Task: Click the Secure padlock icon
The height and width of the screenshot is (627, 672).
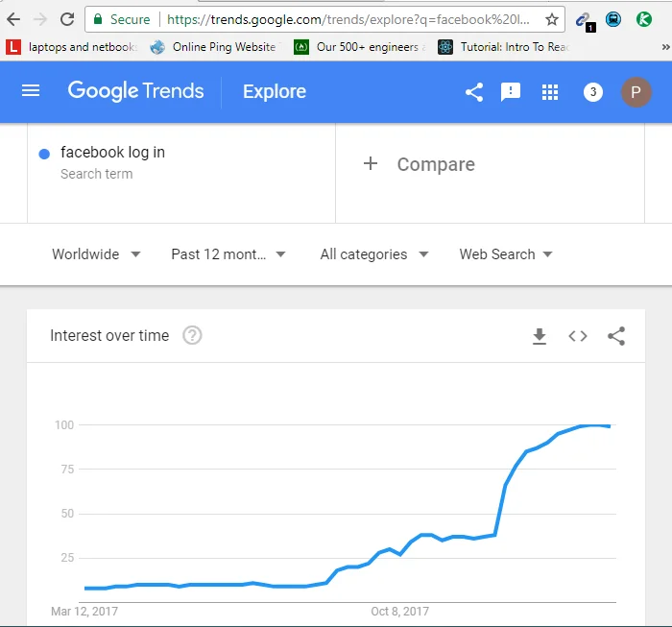Action: pyautogui.click(x=98, y=19)
